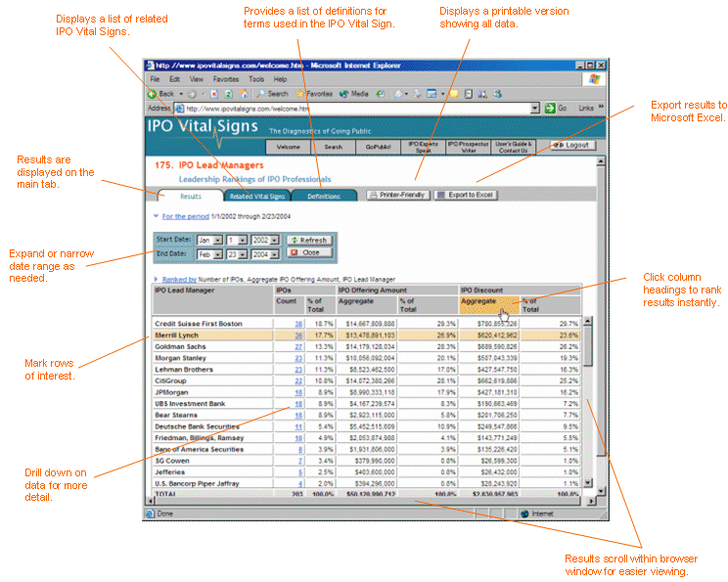Open the Start Date day dropdown
This screenshot has width=728, height=582.
point(243,241)
